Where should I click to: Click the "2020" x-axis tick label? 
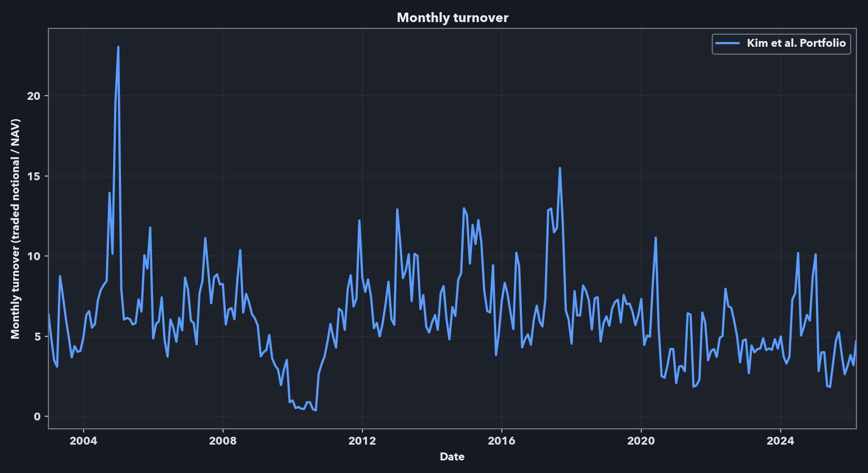[x=642, y=440]
